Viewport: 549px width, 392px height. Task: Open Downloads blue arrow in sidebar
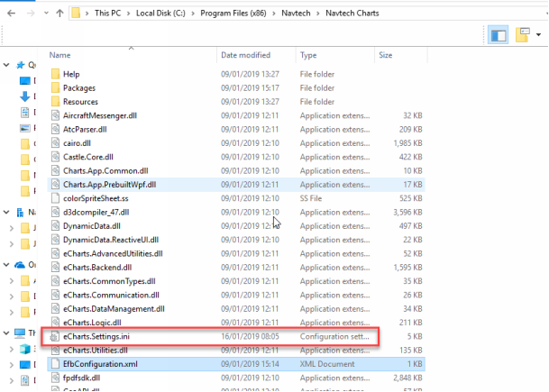(24, 96)
